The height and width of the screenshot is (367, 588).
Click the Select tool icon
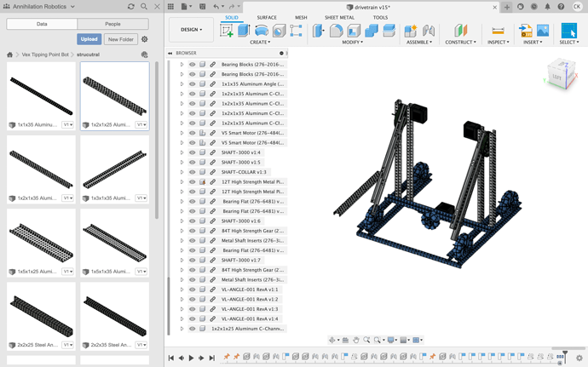(569, 31)
